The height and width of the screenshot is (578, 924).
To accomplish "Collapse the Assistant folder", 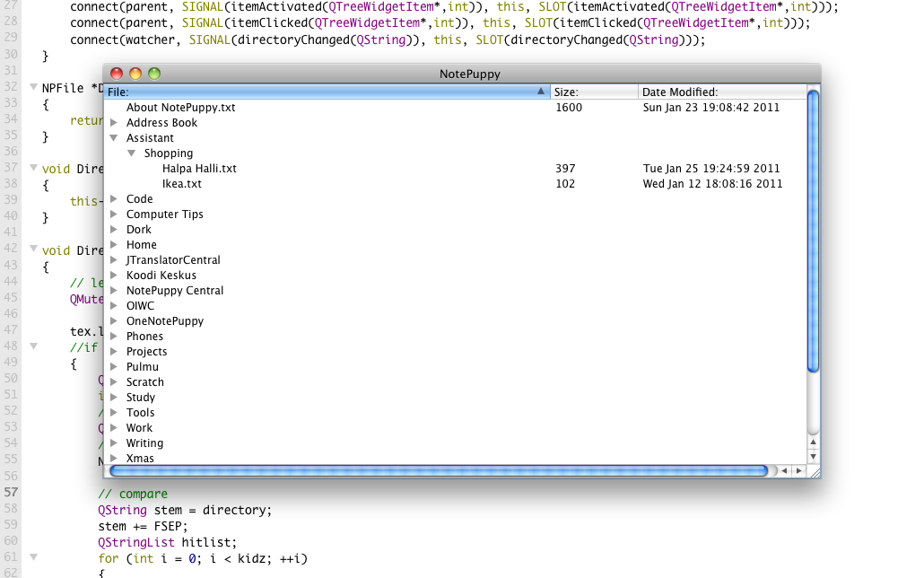I will 114,138.
